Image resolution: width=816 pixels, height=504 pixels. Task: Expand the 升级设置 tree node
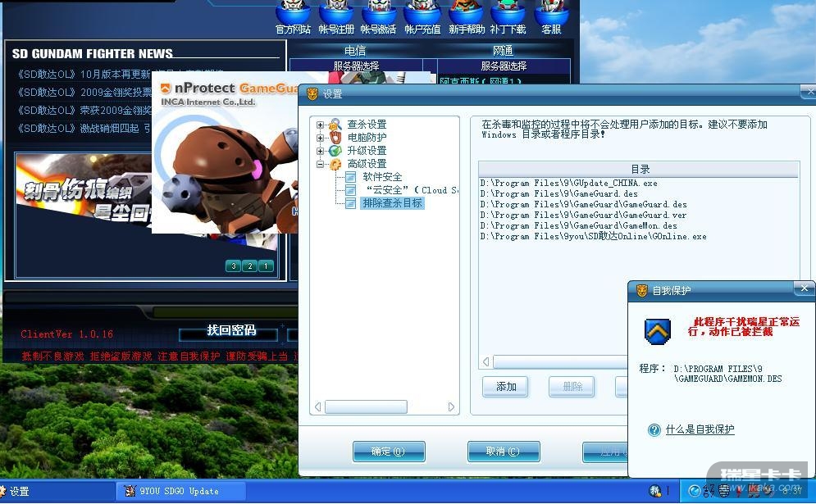click(x=320, y=151)
